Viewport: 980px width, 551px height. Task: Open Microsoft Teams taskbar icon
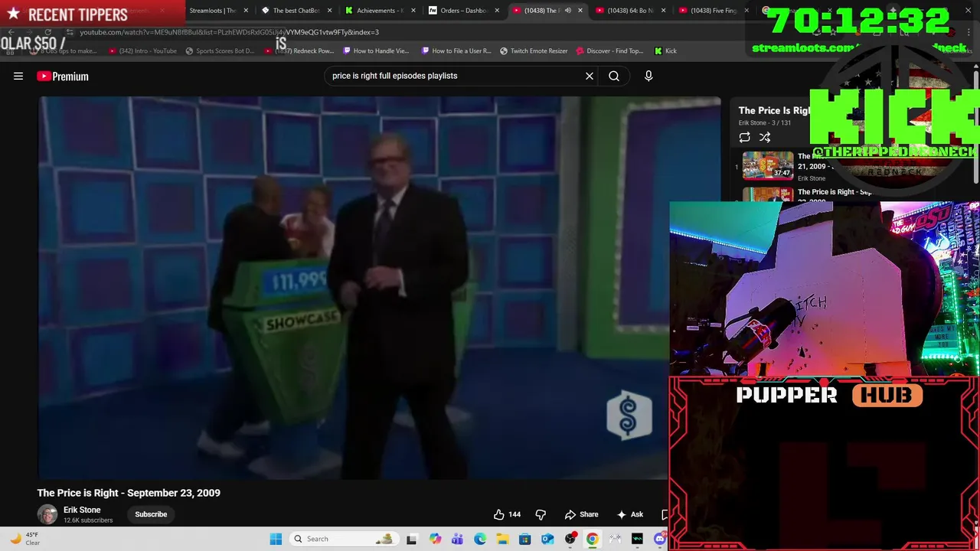[458, 539]
